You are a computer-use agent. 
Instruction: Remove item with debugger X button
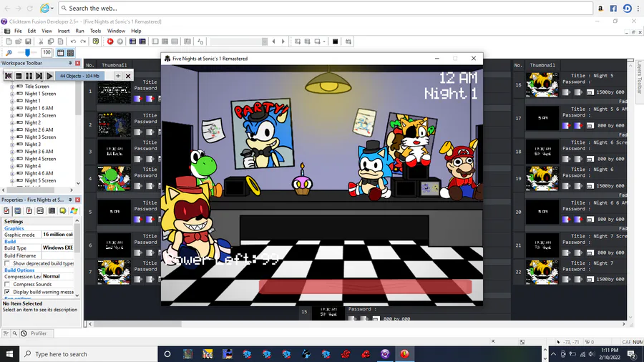tap(128, 76)
